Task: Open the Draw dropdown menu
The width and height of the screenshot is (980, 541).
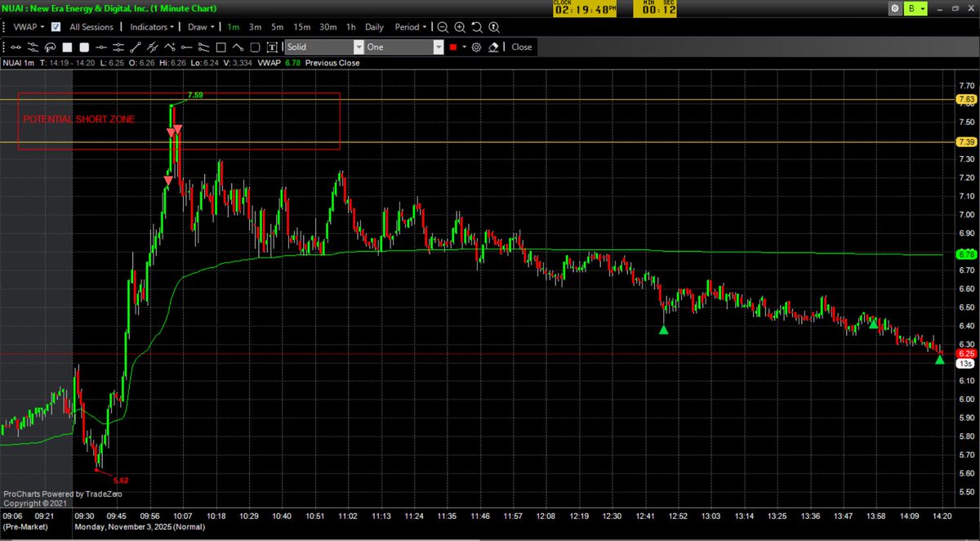Action: tap(201, 26)
